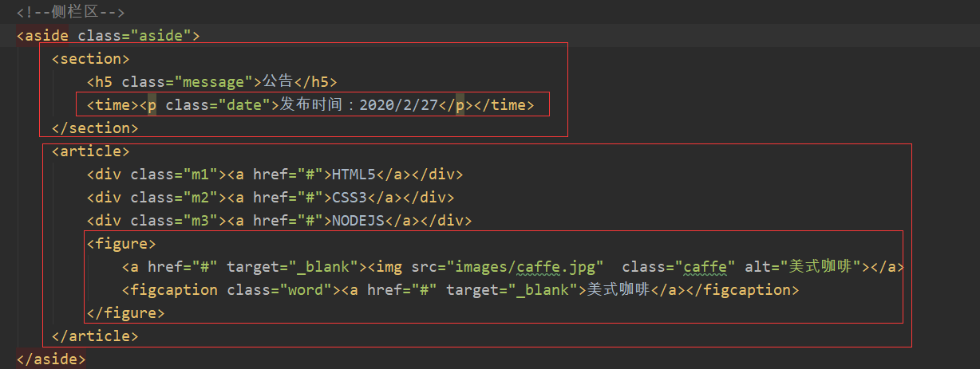Click the link text "NODEJS"
The width and height of the screenshot is (980, 369).
pos(358,221)
